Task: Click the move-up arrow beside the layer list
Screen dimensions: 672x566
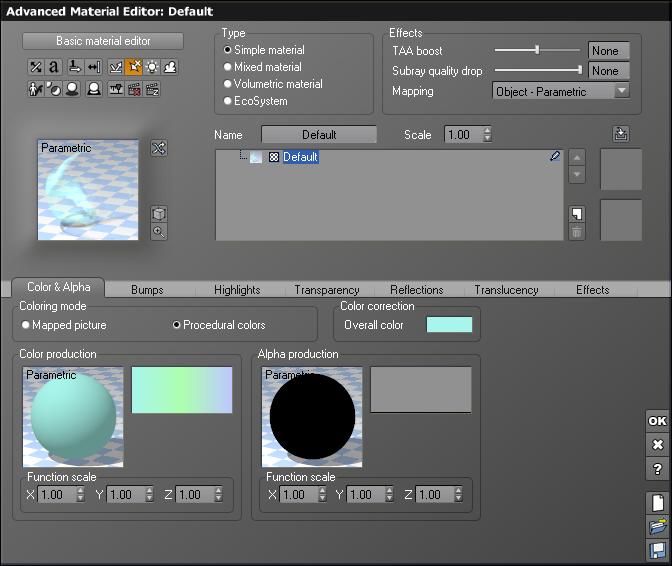Action: [x=577, y=158]
